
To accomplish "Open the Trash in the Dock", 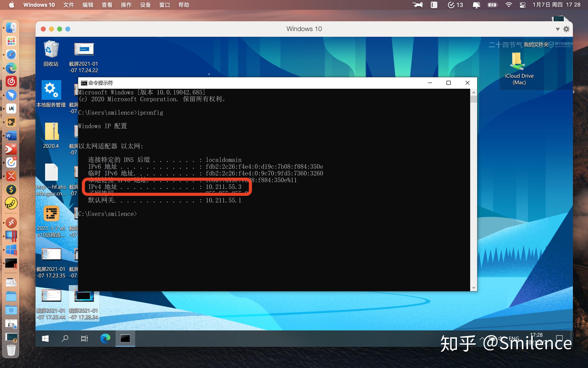I will coord(11,350).
